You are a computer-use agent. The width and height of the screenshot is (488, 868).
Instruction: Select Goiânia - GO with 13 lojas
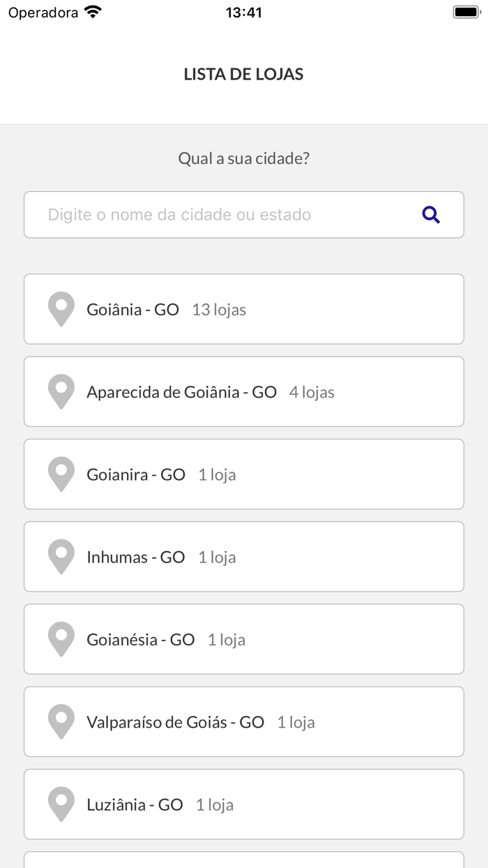tap(244, 309)
